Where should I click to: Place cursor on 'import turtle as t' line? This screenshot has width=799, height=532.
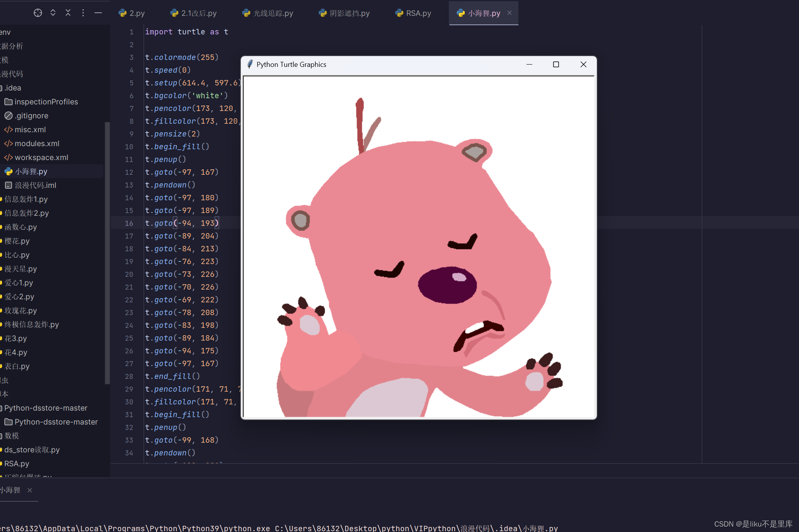pyautogui.click(x=187, y=32)
